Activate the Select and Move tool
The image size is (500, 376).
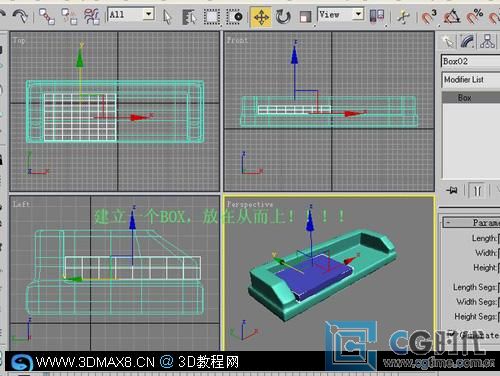261,17
